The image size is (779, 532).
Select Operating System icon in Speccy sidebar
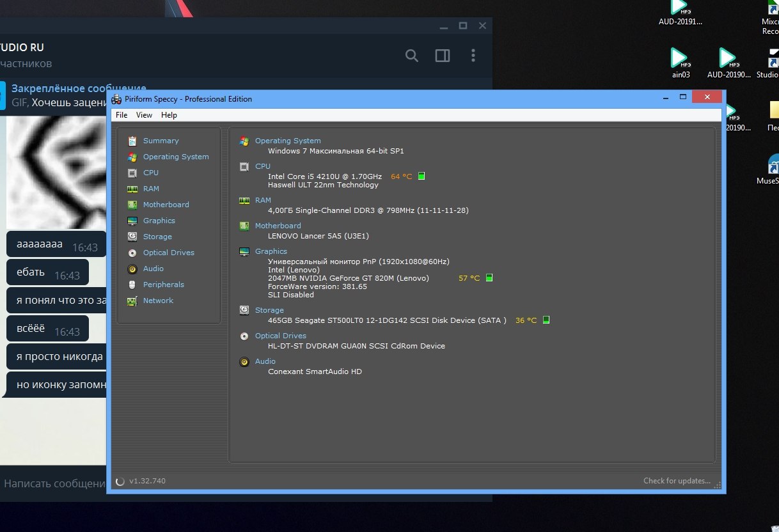(132, 157)
